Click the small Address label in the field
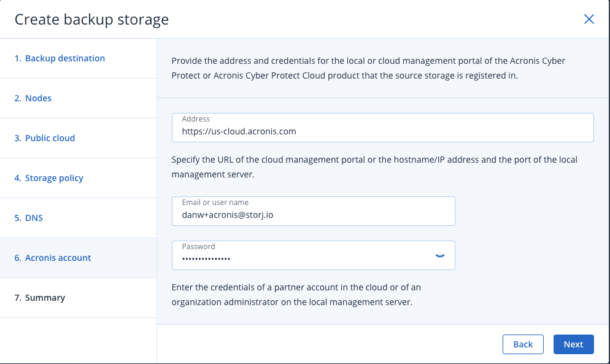Screen dimensions: 610x364 196,118
